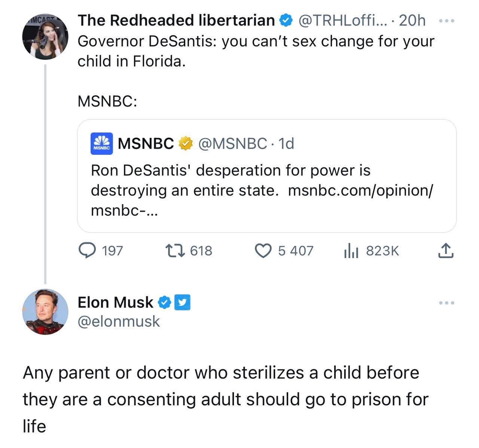
Task: Visit the @elonmusk handle link
Action: pyautogui.click(x=119, y=321)
